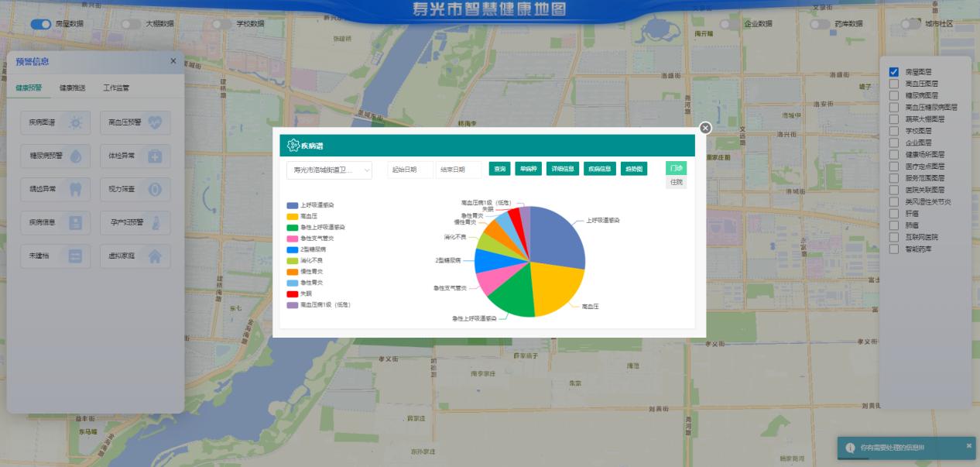
Task: Check the 高血压图层 checkbox
Action: [x=894, y=84]
